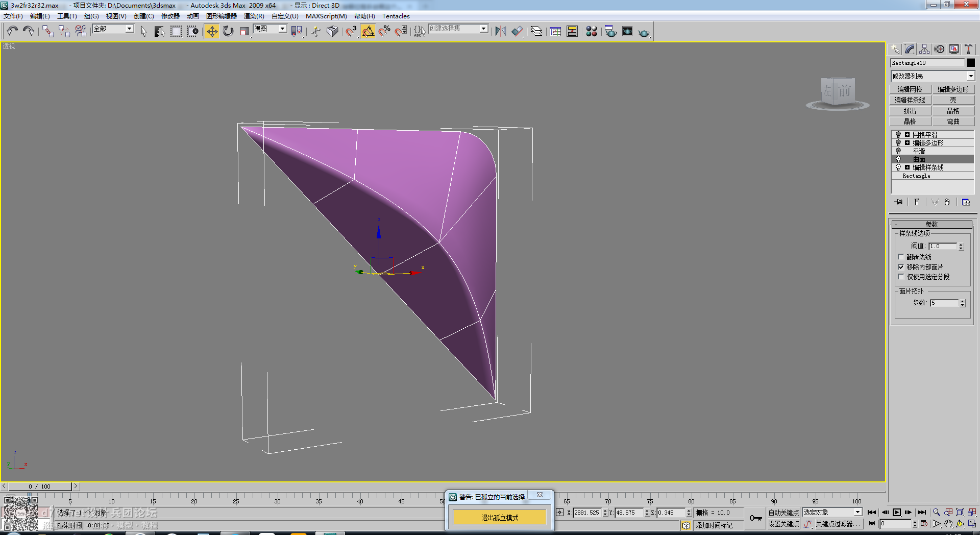Expand the 编辑样条线 modifier sub-objects

[x=907, y=167]
